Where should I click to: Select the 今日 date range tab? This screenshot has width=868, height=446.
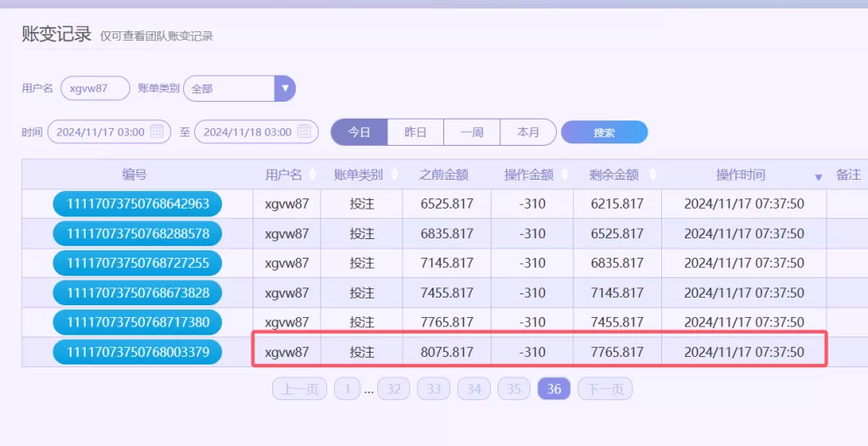coord(359,132)
